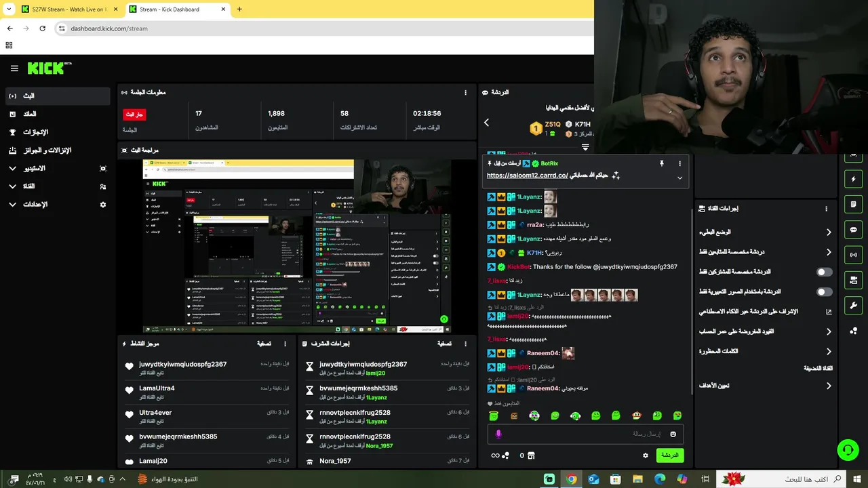Open the three-dot menu of session info panel
This screenshot has height=488, width=868.
point(465,92)
